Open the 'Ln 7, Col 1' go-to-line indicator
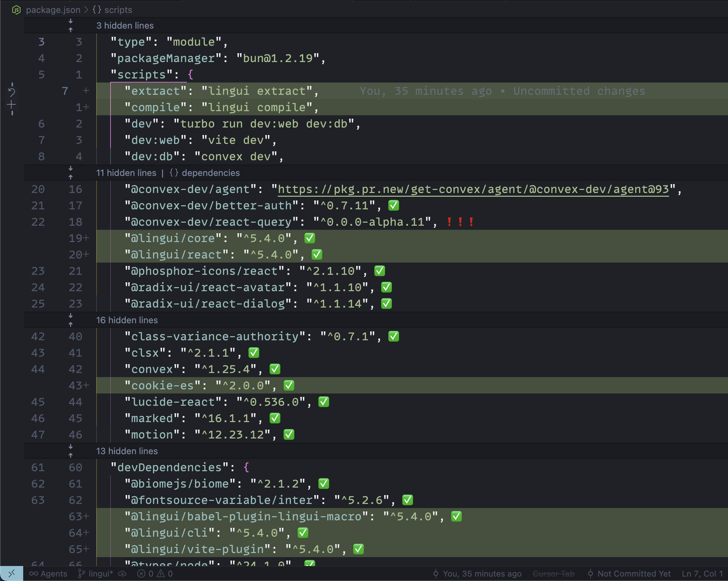728x581 pixels. 702,574
